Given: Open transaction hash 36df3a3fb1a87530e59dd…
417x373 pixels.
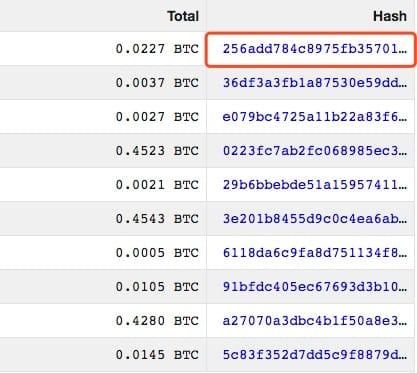Looking at the screenshot, I should [x=315, y=83].
